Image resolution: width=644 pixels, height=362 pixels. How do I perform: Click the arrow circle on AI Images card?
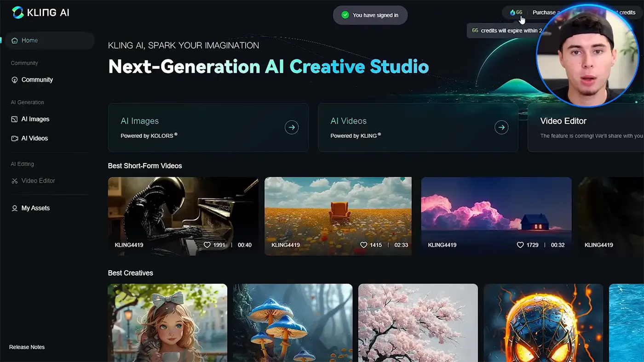click(x=292, y=127)
